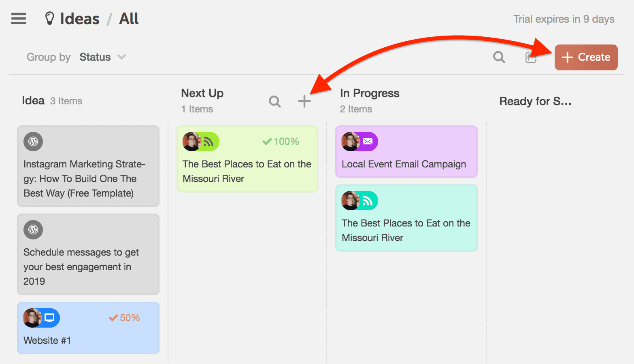Click RSS icon on green Missouri River card
This screenshot has height=364, width=634.
208,142
